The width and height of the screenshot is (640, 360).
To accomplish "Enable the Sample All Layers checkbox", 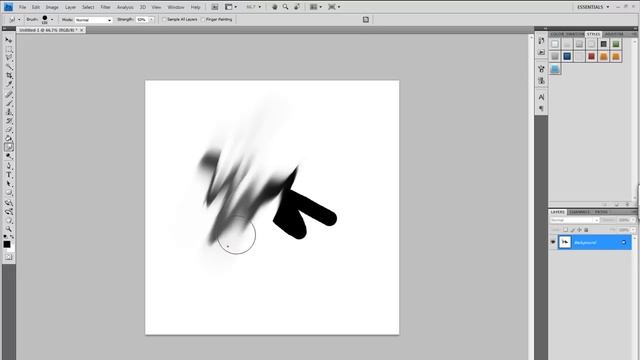I will point(164,20).
